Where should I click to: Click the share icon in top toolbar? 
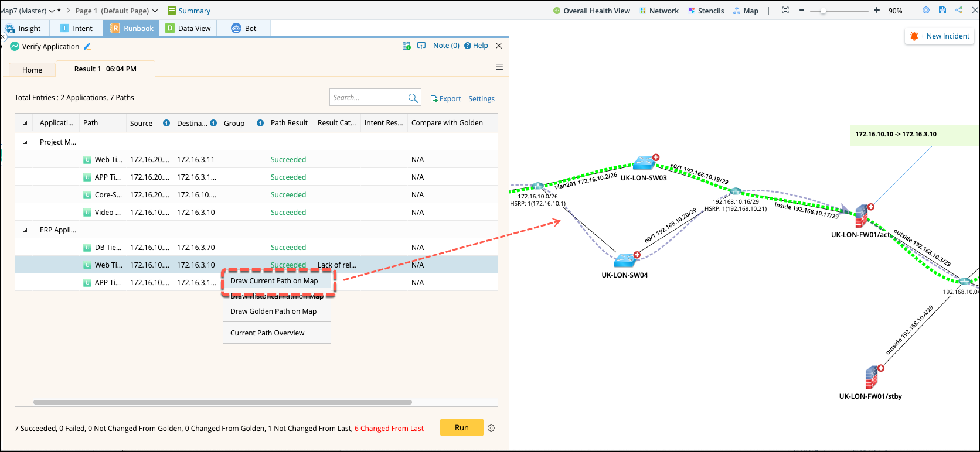(x=959, y=11)
